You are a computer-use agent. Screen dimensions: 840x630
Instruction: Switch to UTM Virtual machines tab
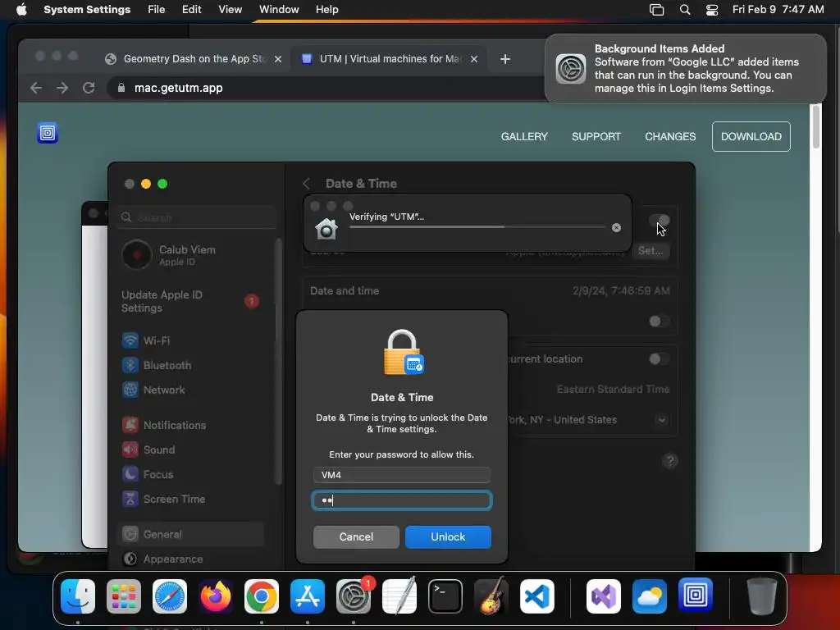tap(390, 59)
